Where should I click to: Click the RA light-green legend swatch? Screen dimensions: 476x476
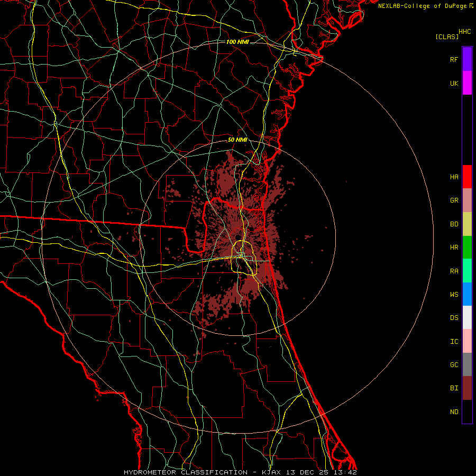(467, 271)
